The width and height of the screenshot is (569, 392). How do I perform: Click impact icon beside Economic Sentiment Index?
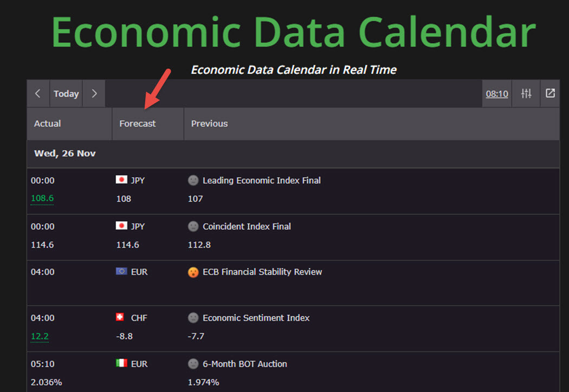click(x=193, y=318)
